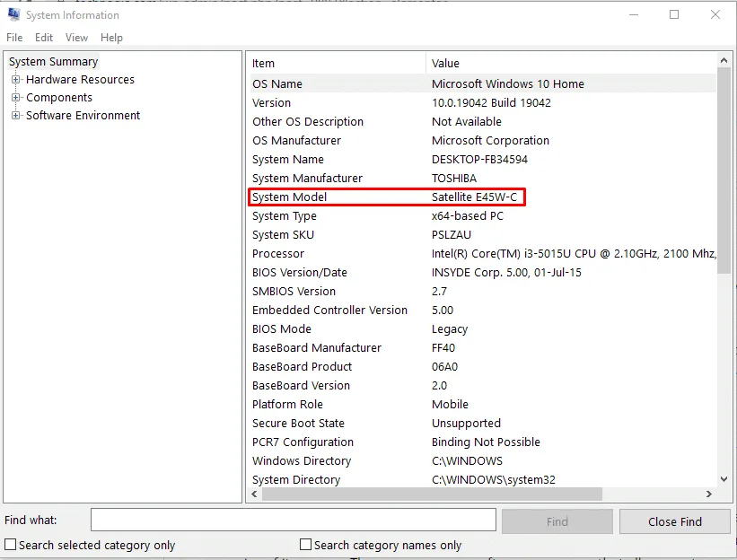
Task: Select System Summary in the tree
Action: click(53, 62)
